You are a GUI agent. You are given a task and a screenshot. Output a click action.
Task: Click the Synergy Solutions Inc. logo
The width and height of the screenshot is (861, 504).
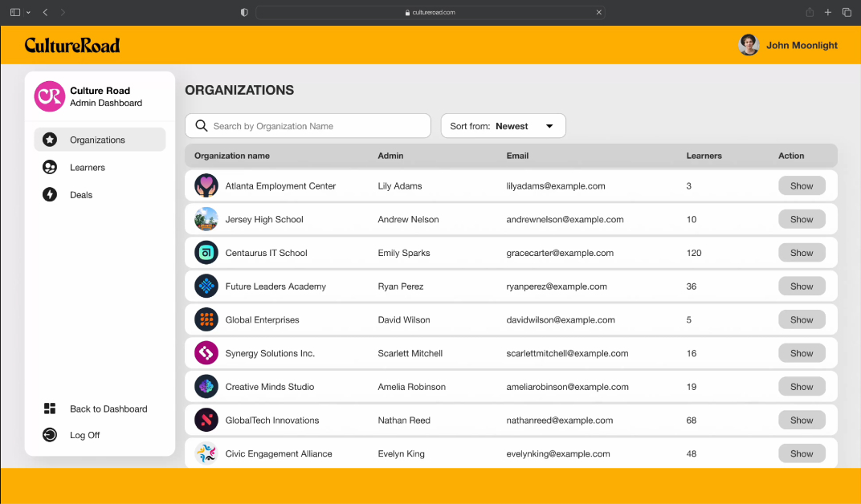tap(206, 353)
